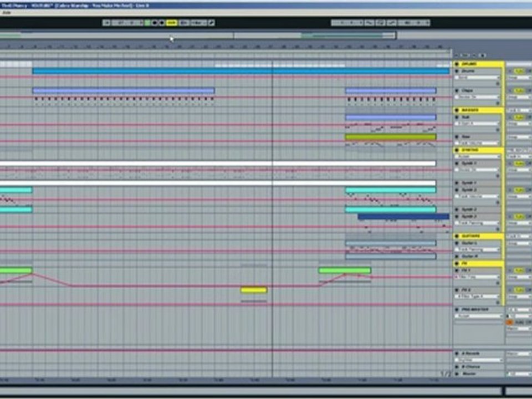Click the Set locator button
The height and width of the screenshot is (399, 532).
(x=465, y=55)
